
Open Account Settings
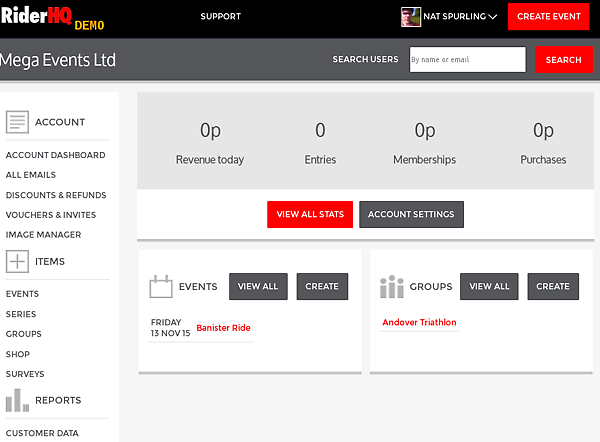[411, 214]
